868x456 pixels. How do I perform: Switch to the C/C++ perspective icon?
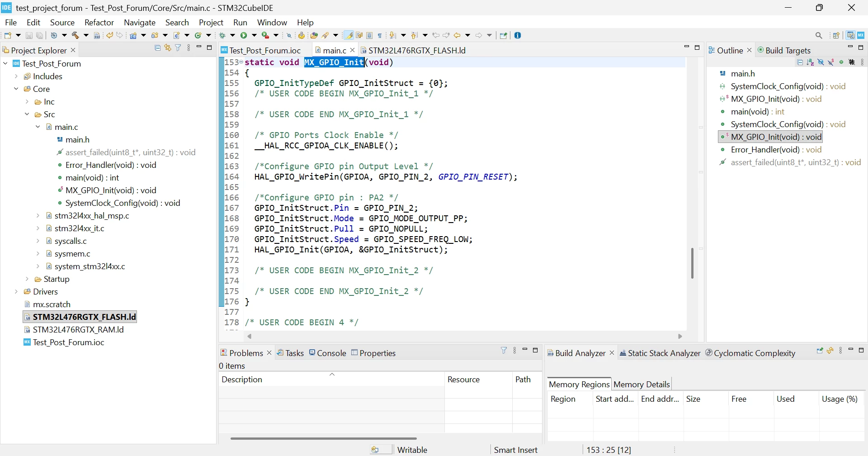(851, 35)
